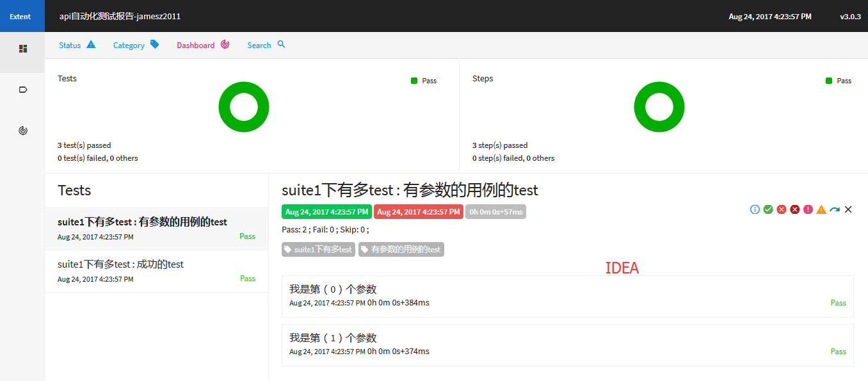Clear step filters with X icon

coord(848,209)
